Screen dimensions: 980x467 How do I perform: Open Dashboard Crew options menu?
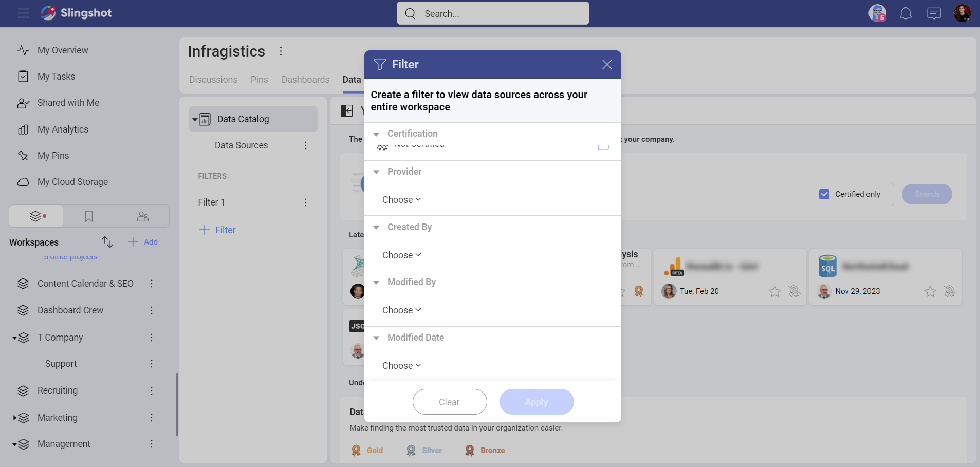coord(152,310)
